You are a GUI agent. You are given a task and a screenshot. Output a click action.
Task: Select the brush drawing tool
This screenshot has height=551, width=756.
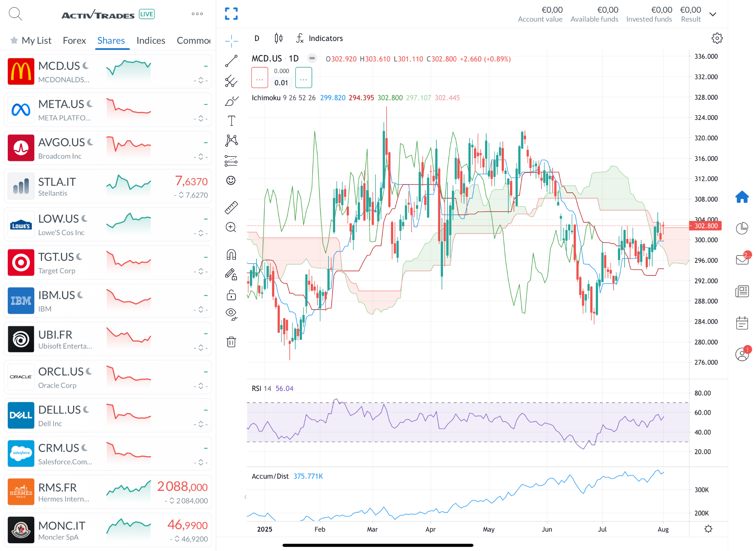click(x=231, y=101)
